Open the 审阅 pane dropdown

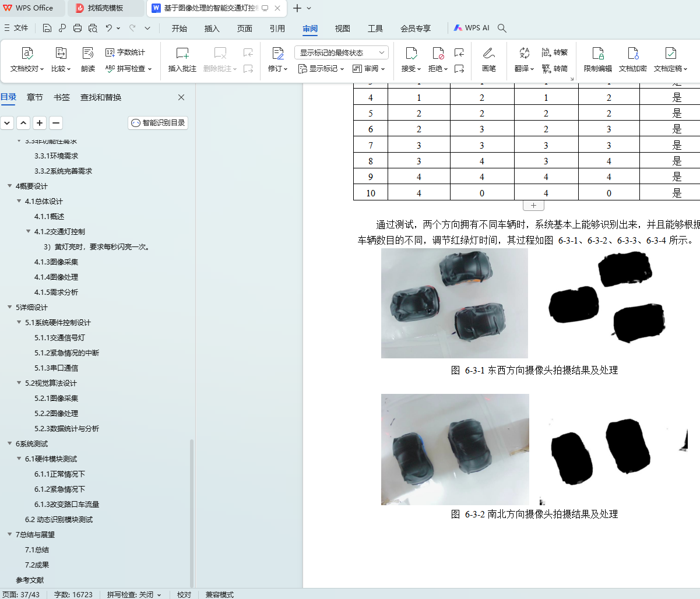tap(369, 69)
